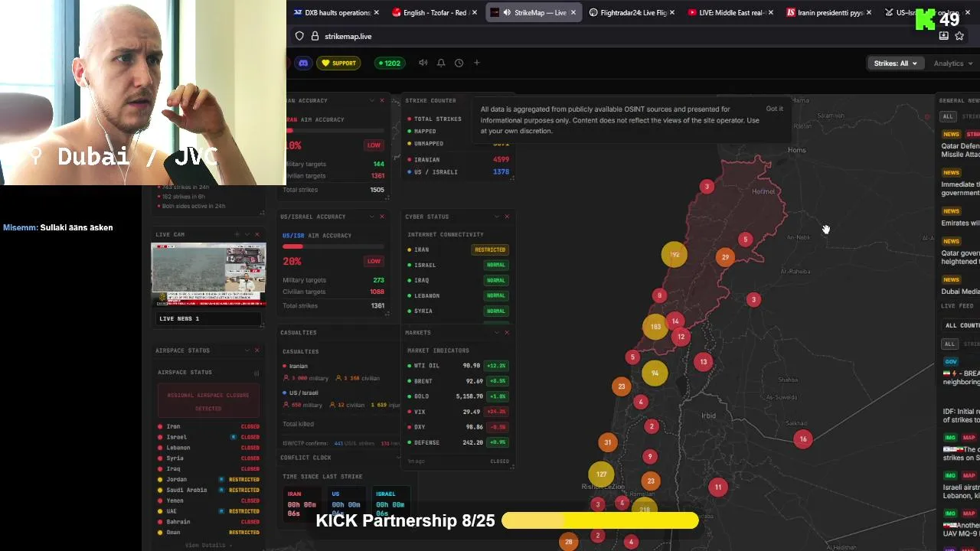
Task: Click the red 3 marker near Hermel
Action: coord(707,187)
